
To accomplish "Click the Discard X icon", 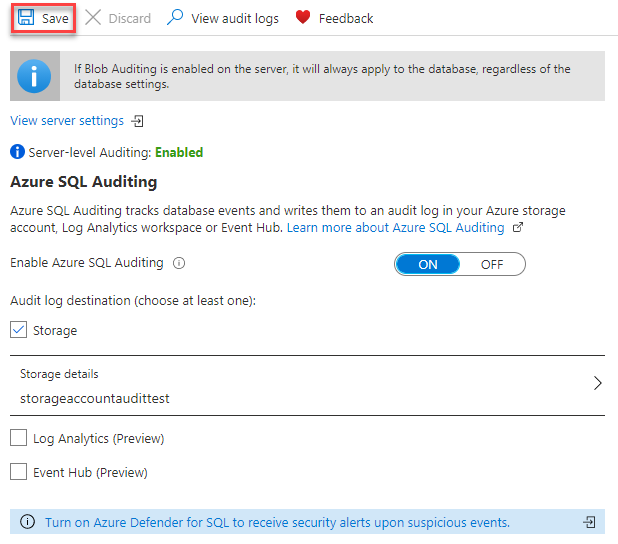I will tap(93, 18).
